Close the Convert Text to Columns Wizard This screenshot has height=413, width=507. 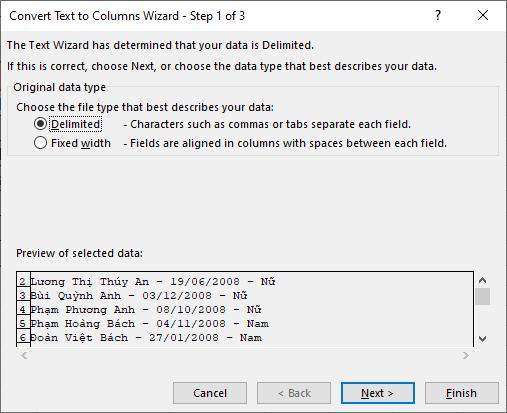click(483, 15)
